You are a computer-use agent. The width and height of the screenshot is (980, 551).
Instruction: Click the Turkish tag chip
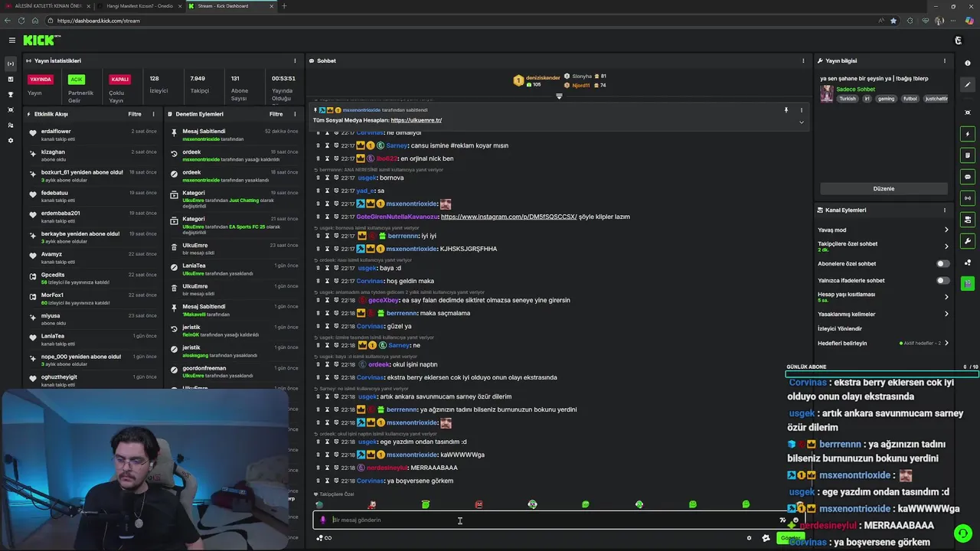point(848,99)
